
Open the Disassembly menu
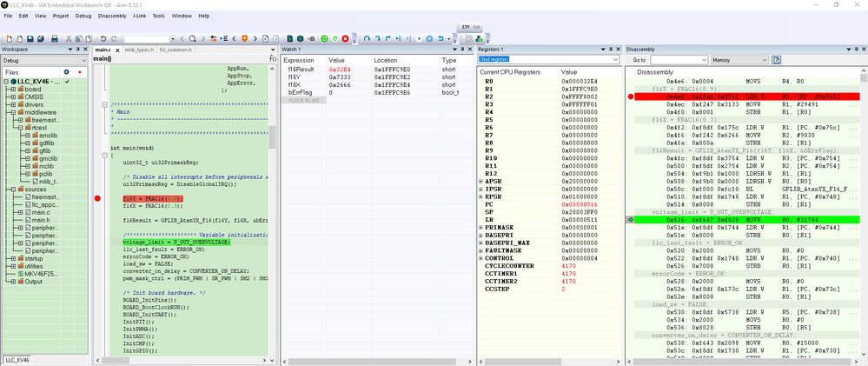(x=112, y=16)
